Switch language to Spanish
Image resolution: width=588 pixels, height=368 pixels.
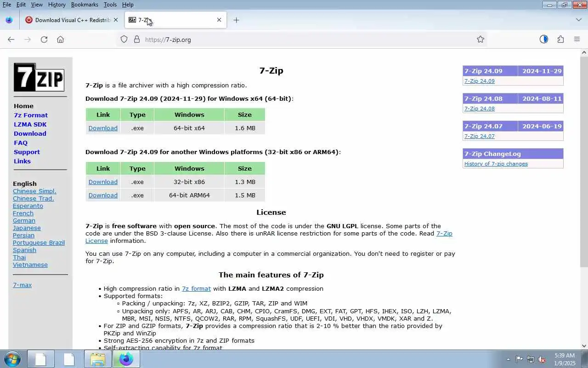[24, 250]
